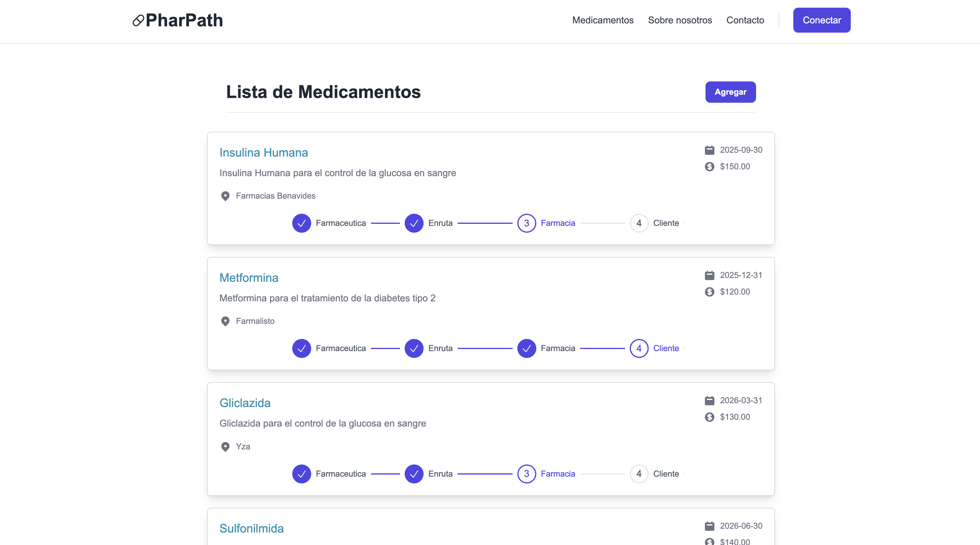Click dollar icon next to $150.00
Image resolution: width=980 pixels, height=545 pixels.
click(710, 167)
